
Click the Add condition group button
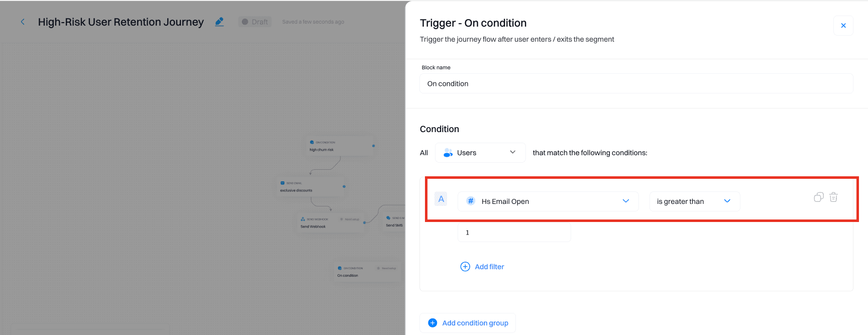click(x=468, y=323)
